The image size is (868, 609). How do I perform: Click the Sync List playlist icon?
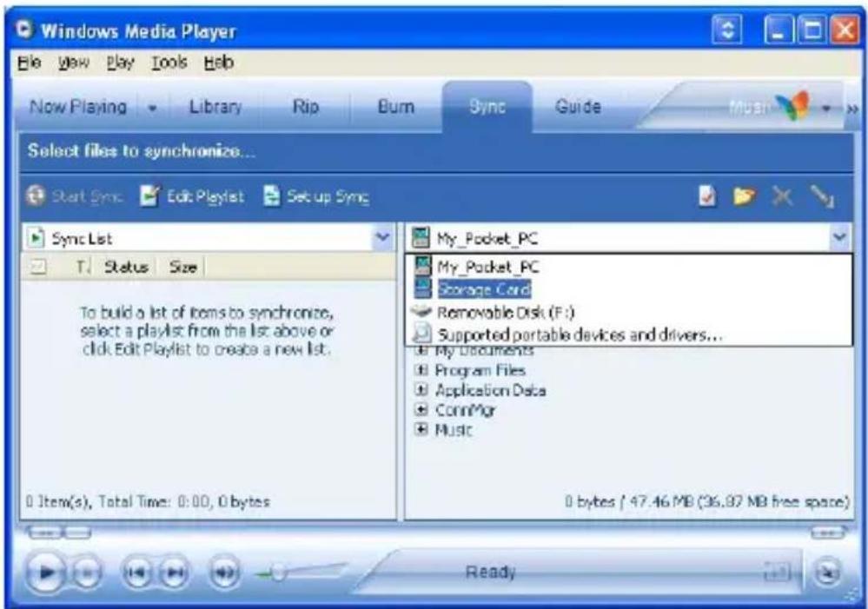(36, 238)
